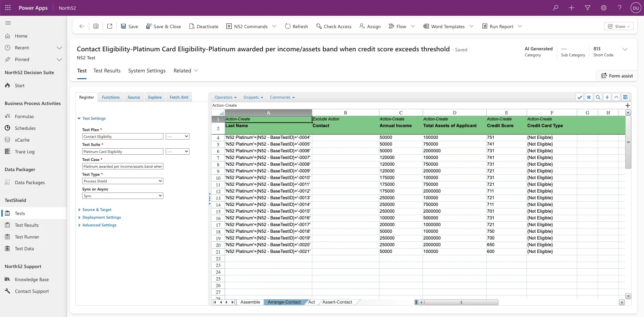
Task: Open the Snippets dropdown menu
Action: click(x=253, y=97)
